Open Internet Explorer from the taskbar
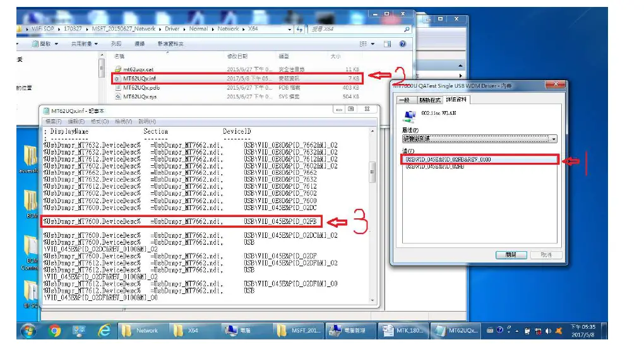The image size is (644, 347). (104, 331)
